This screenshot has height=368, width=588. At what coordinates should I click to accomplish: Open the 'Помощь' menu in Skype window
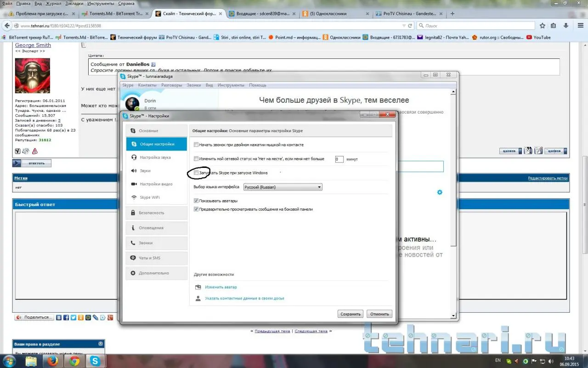(x=258, y=85)
